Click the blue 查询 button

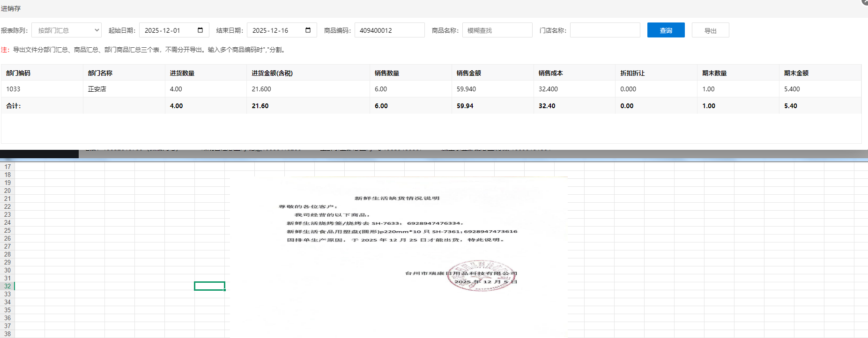coord(666,30)
